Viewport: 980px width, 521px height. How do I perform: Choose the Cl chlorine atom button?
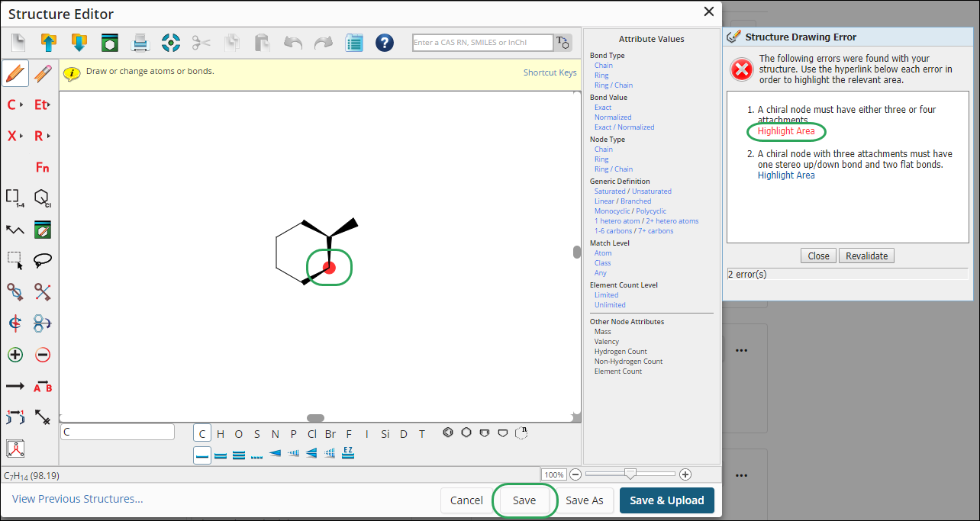pos(311,434)
